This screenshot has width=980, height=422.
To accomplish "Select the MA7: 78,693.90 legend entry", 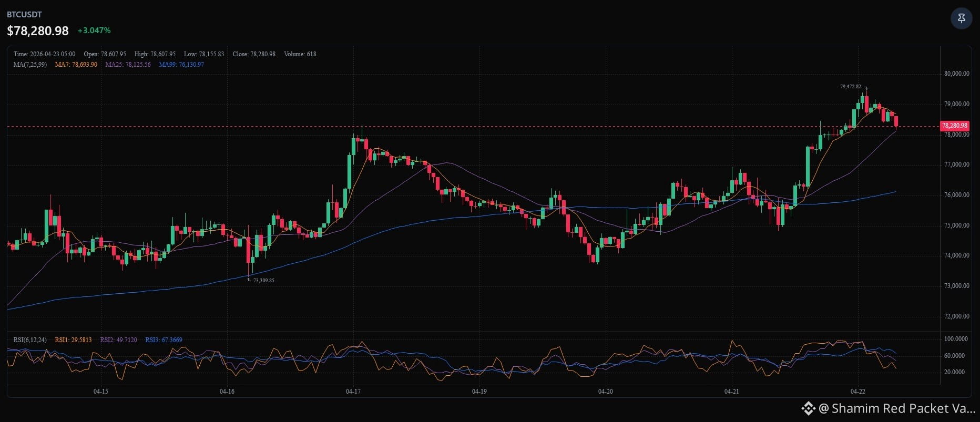I will click(76, 65).
